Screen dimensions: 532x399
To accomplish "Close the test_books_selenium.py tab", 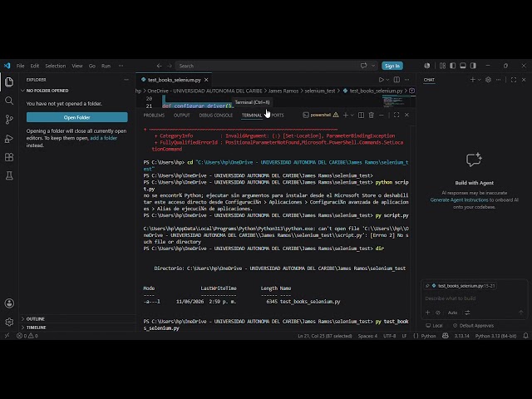I will [206, 80].
